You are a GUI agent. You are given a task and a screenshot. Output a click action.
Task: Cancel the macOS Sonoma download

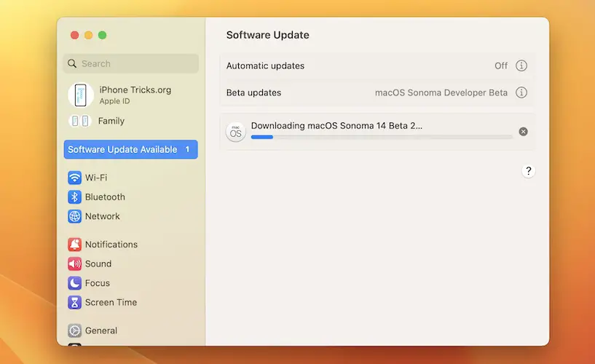tap(523, 132)
